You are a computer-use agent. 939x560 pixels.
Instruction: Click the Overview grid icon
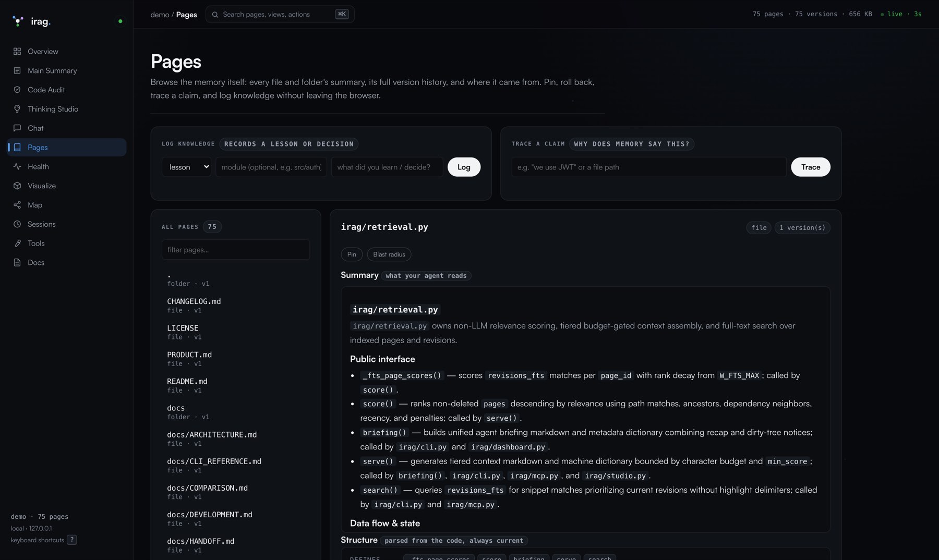[x=17, y=51]
